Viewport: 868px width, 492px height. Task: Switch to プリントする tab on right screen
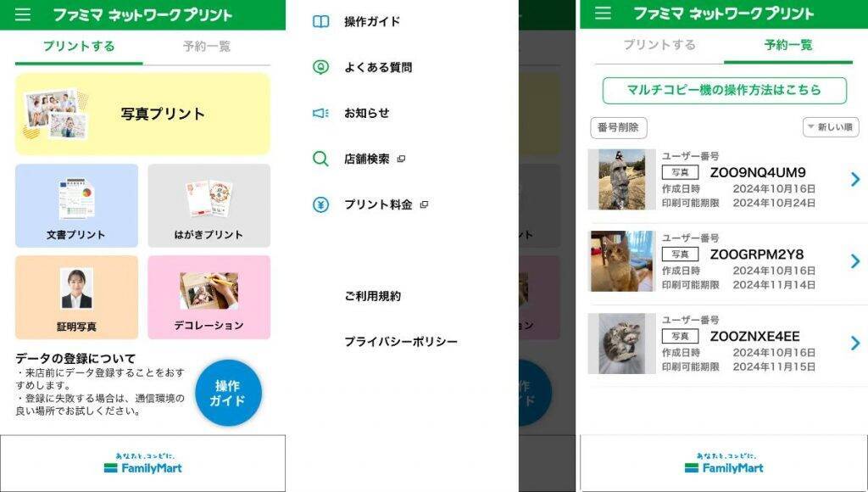659,45
